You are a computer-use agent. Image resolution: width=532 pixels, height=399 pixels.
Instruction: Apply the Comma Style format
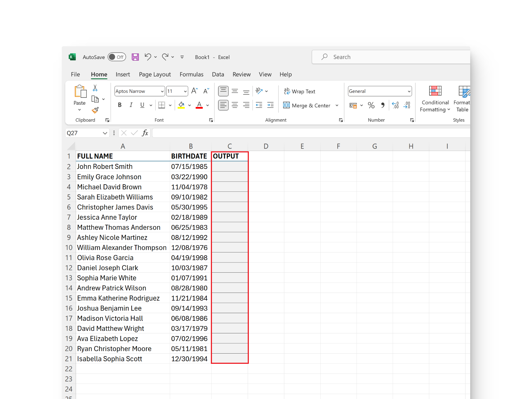pos(383,105)
